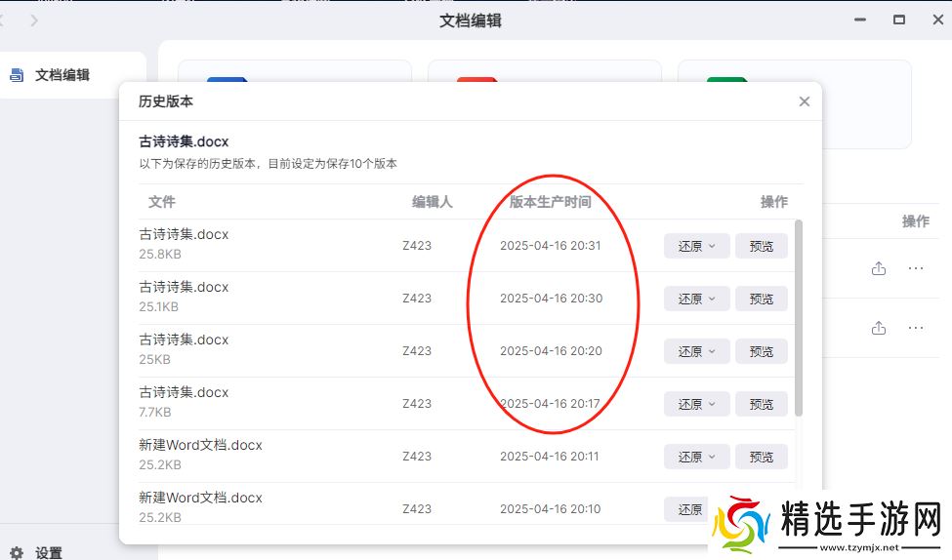Click the share icon in the first file row
This screenshot has height=560, width=952.
click(879, 268)
